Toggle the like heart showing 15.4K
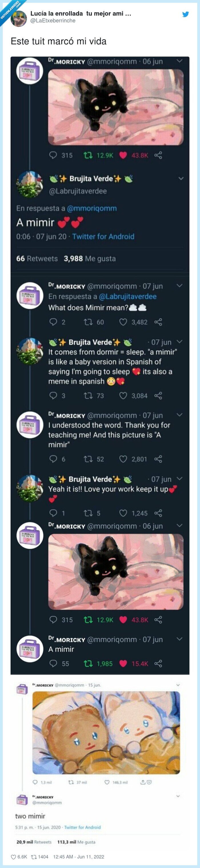Image resolution: width=200 pixels, height=868 pixels. (123, 664)
